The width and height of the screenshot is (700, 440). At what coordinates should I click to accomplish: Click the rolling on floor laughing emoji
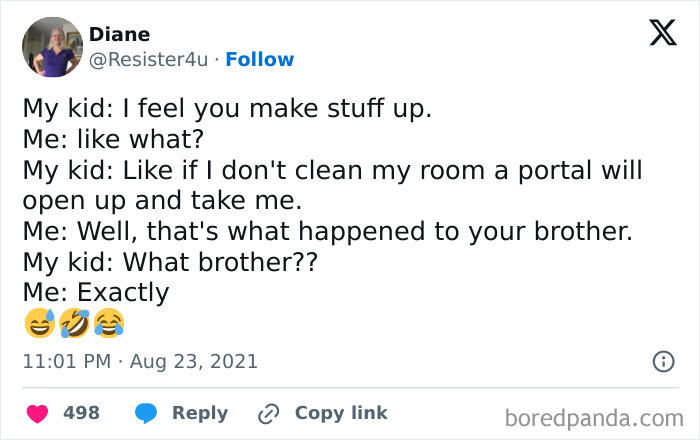coord(73,324)
